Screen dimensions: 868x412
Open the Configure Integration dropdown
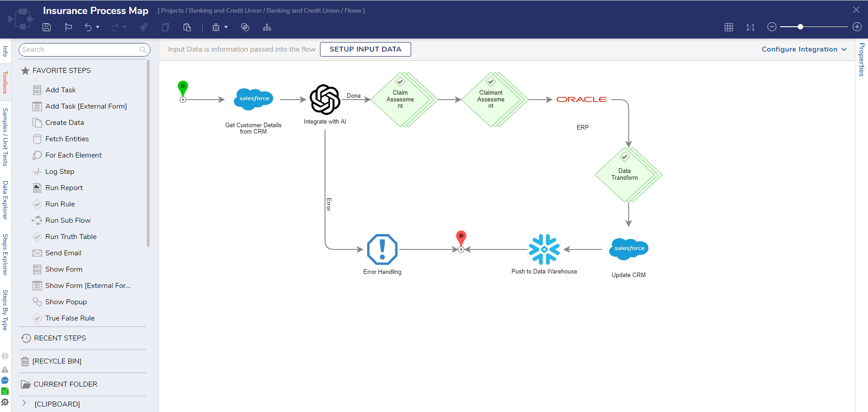click(804, 49)
